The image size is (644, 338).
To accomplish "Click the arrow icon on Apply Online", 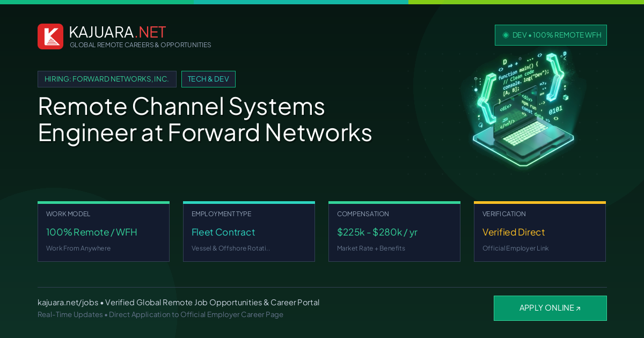I will pyautogui.click(x=578, y=308).
